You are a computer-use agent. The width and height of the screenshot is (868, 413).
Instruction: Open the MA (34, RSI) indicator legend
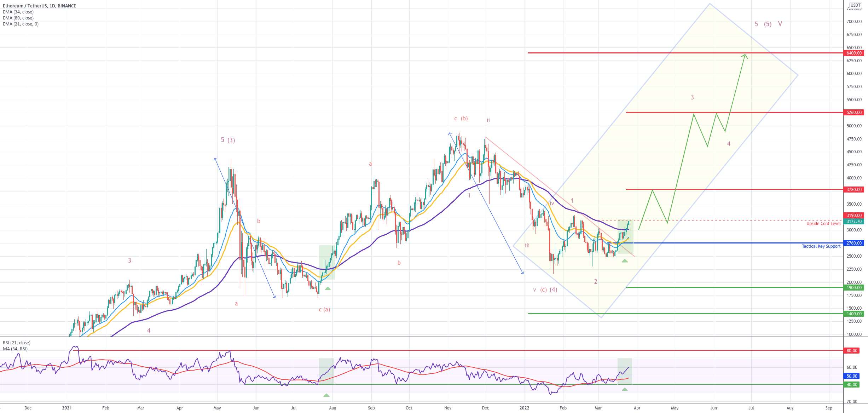tap(15, 349)
